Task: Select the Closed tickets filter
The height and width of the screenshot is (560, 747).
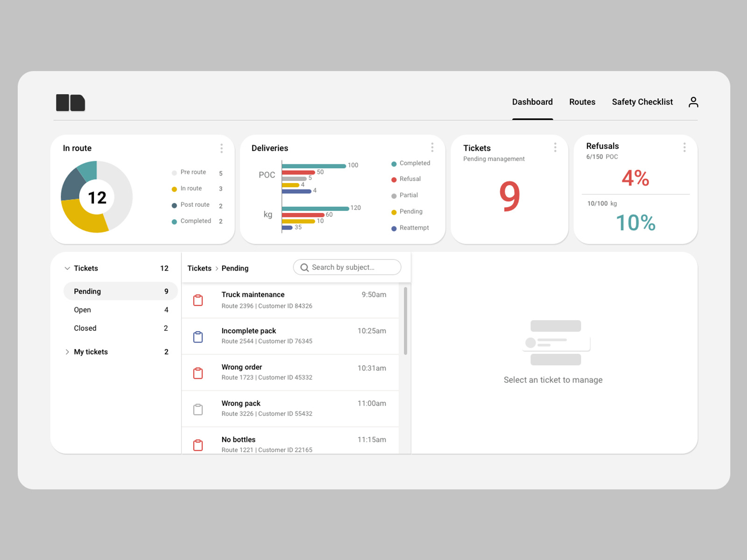Action: pos(85,328)
